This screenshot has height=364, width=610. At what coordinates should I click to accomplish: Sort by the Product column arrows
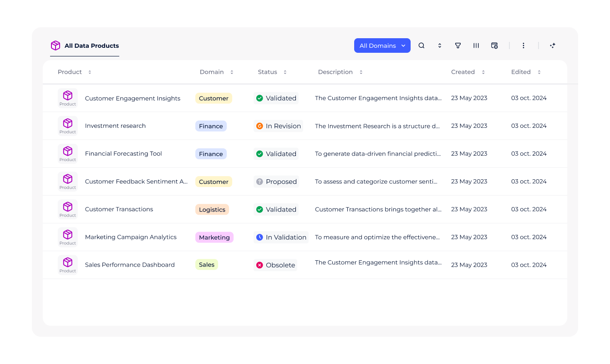tap(90, 72)
